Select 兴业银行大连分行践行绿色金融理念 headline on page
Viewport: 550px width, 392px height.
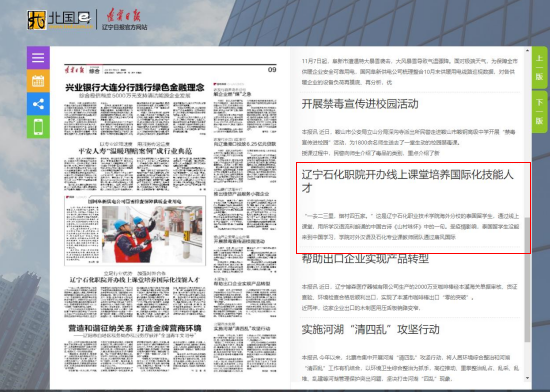[135, 87]
